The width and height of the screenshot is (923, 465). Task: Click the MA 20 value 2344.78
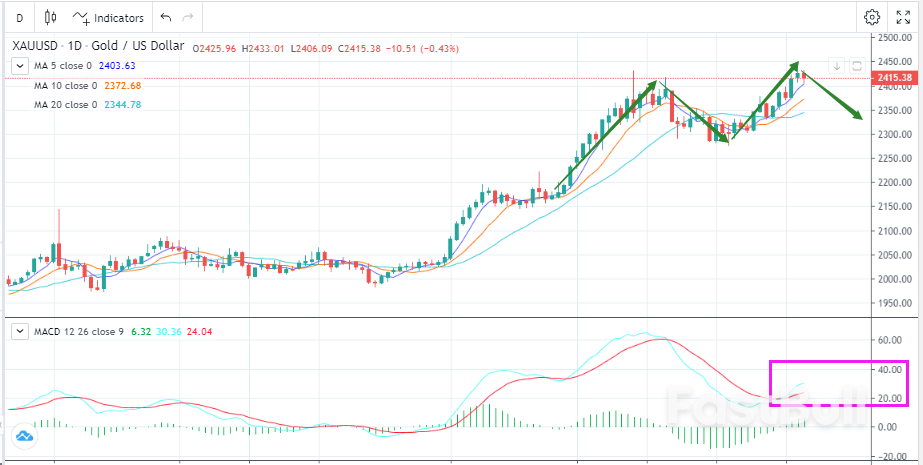click(x=122, y=105)
